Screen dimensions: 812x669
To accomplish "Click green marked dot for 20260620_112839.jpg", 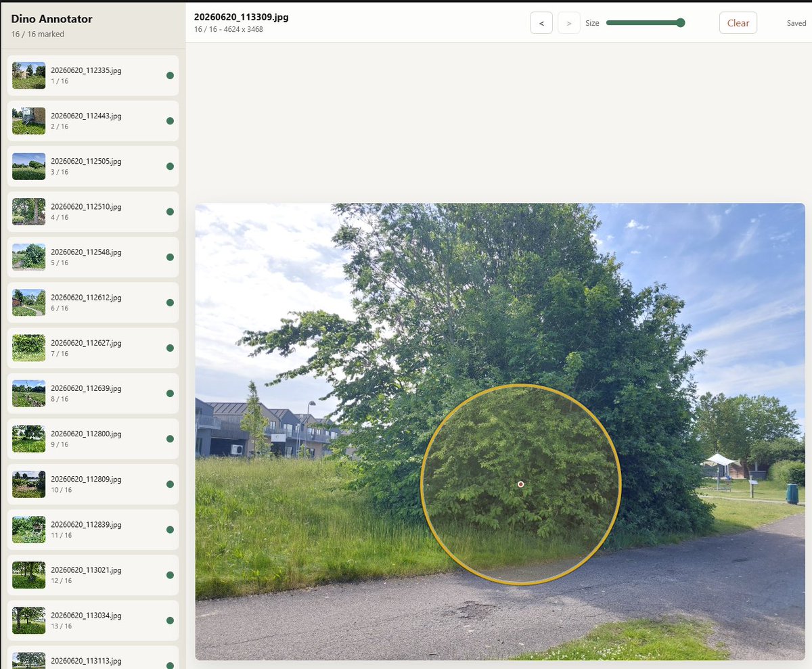I will click(170, 530).
